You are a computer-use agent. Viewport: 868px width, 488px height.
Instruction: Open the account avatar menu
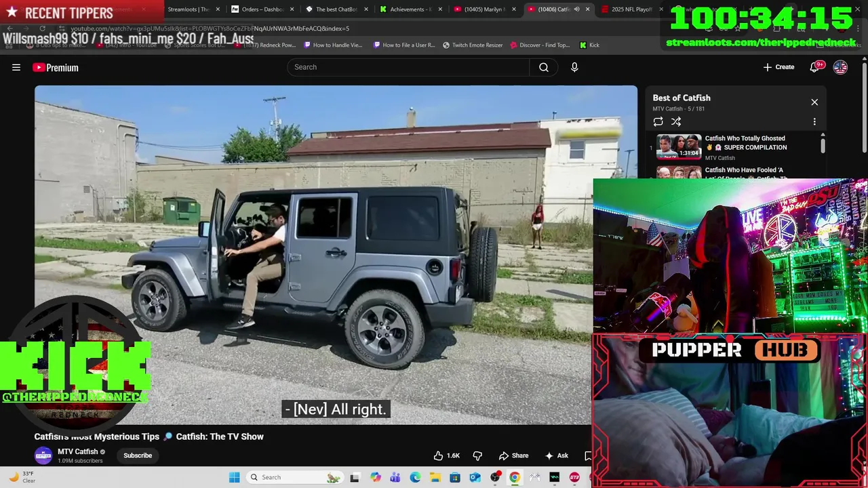[840, 67]
